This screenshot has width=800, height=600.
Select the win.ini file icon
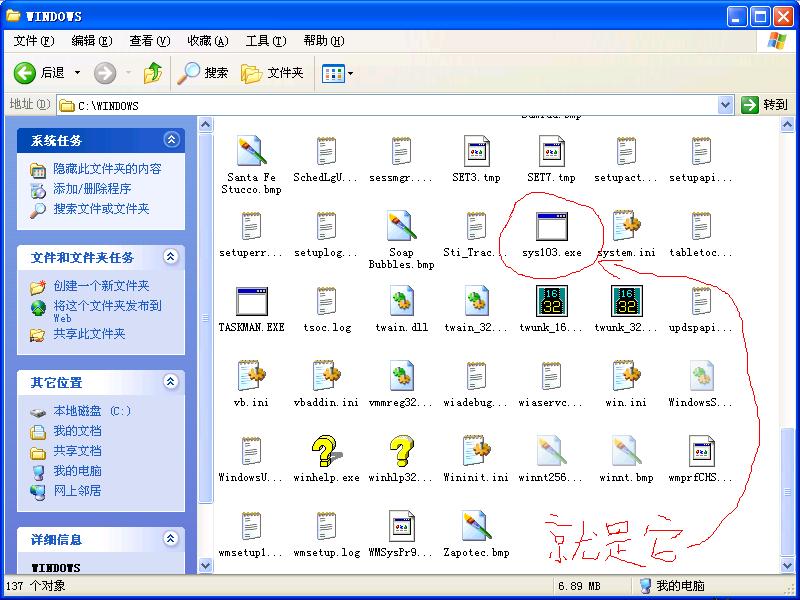coord(627,376)
